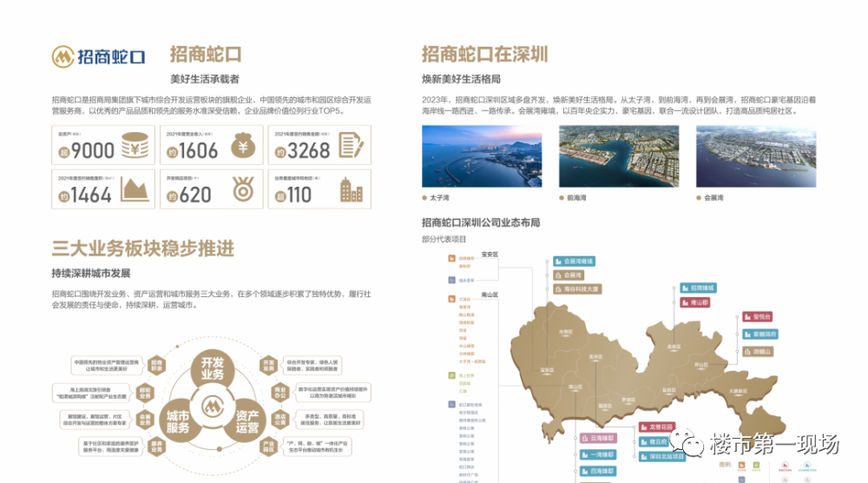Click the 三大业务板块稳步推进 heading

(x=143, y=248)
